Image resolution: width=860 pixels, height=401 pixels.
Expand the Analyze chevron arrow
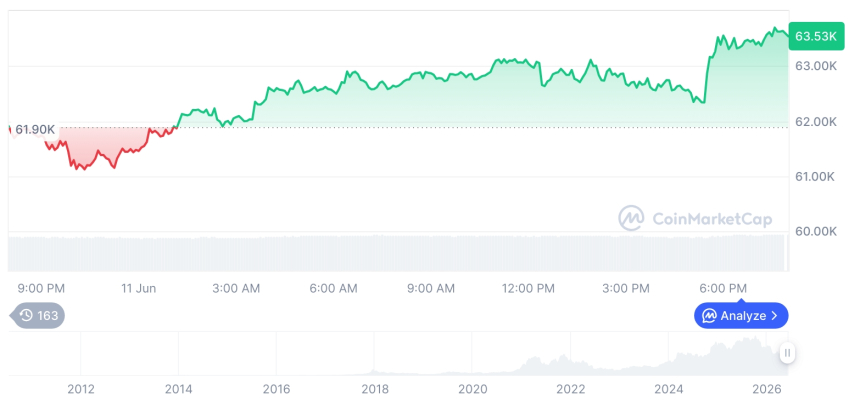[x=774, y=315]
